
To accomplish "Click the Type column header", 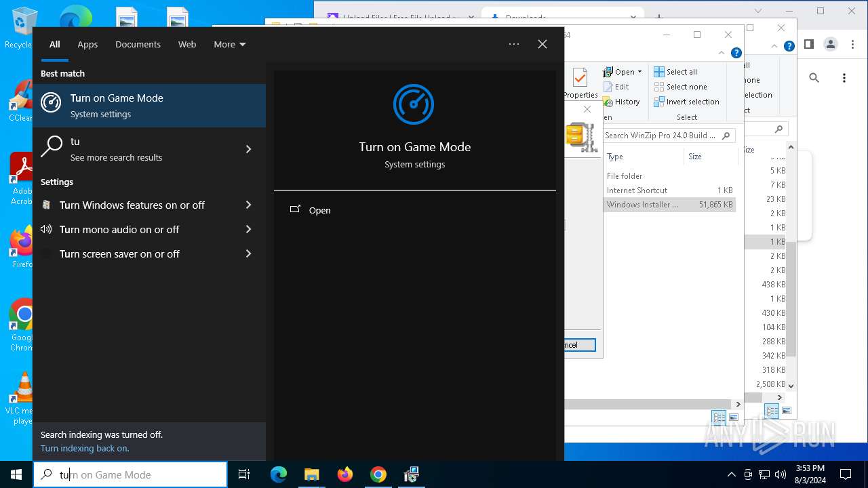I will pos(644,157).
